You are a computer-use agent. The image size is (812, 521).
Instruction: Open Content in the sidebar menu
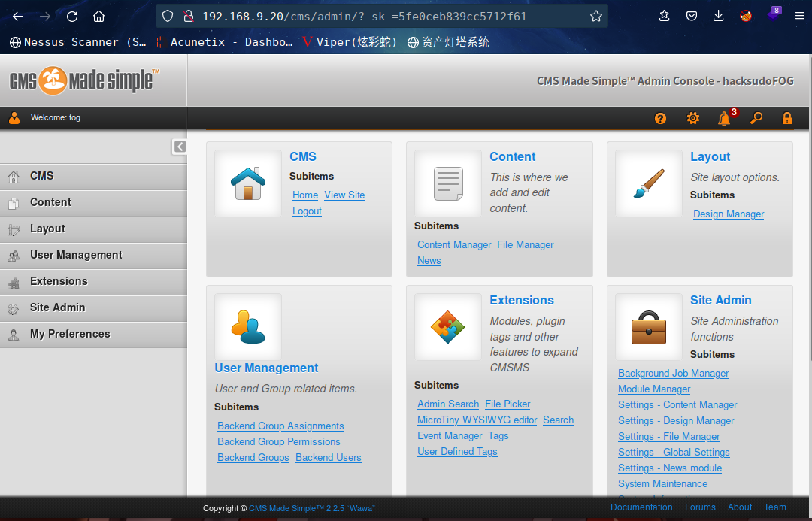coord(93,202)
